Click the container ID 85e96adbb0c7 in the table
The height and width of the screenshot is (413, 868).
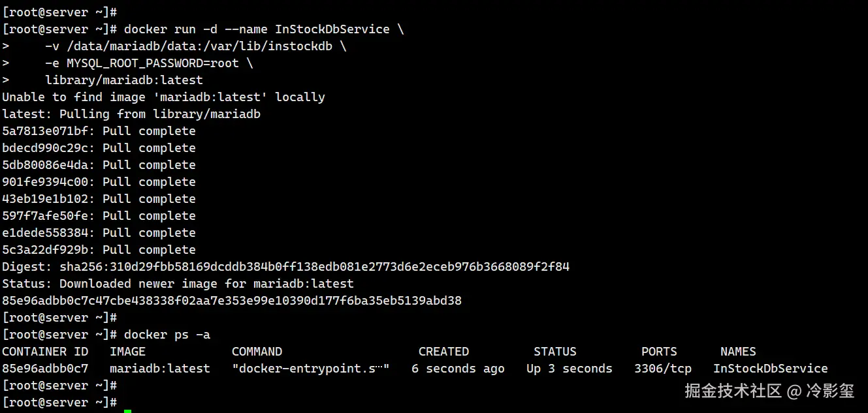pyautogui.click(x=45, y=369)
